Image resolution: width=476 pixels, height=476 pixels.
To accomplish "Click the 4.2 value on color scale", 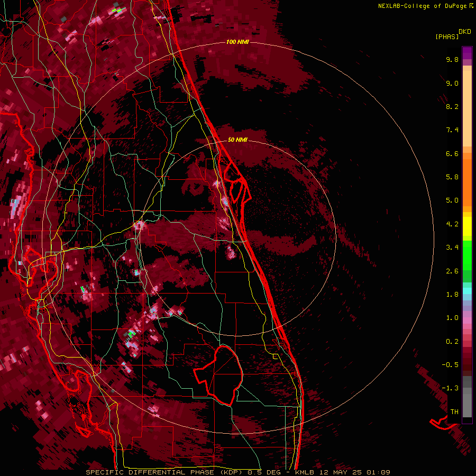I will [452, 224].
